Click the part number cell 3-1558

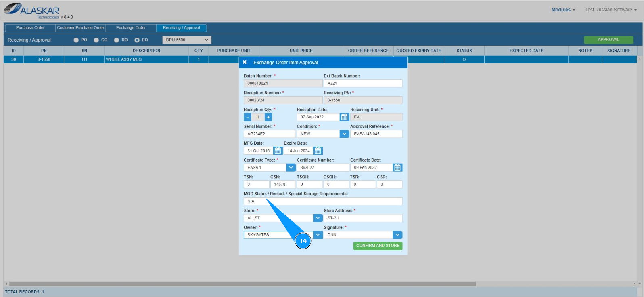[44, 59]
